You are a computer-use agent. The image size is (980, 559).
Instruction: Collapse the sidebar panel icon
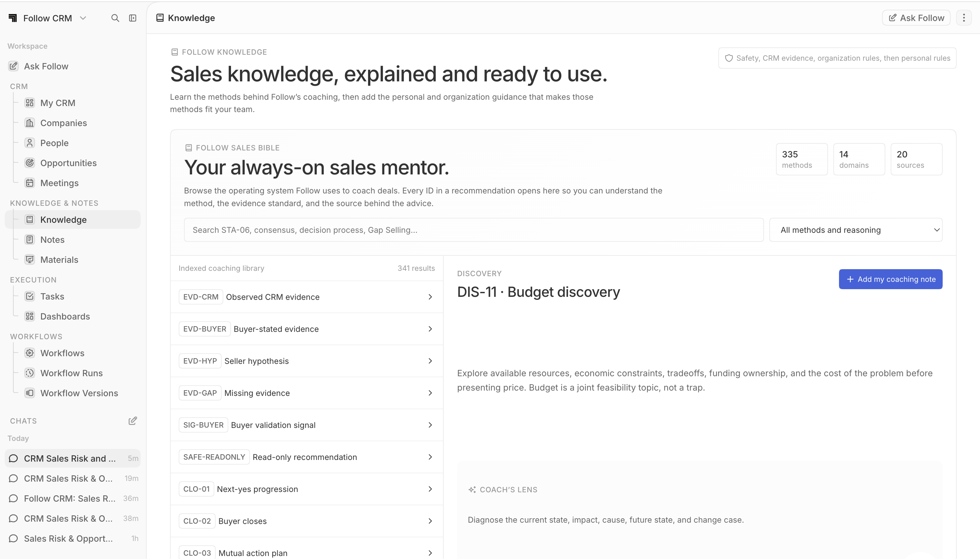coord(133,18)
